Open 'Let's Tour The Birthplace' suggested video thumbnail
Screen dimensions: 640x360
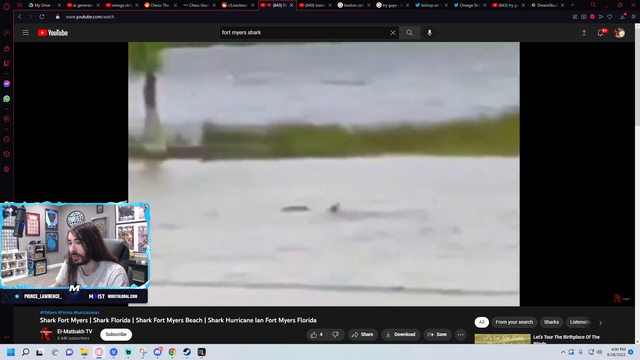pyautogui.click(x=502, y=339)
